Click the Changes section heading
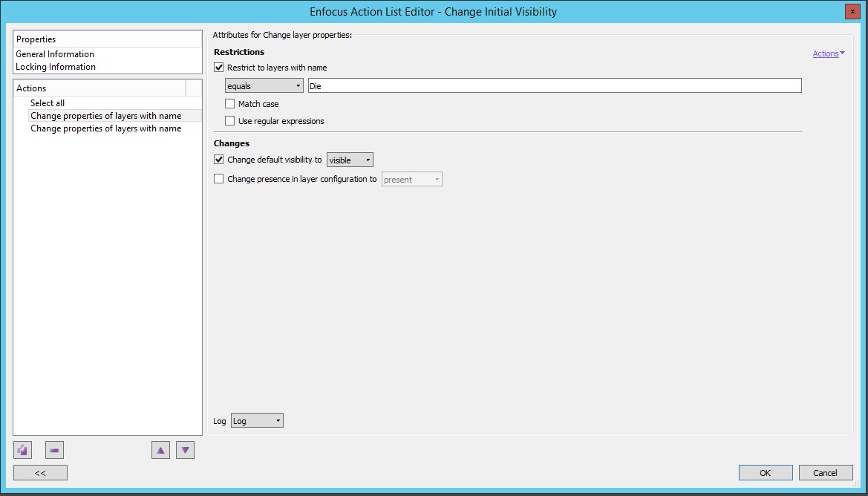This screenshot has height=496, width=868. (x=232, y=143)
